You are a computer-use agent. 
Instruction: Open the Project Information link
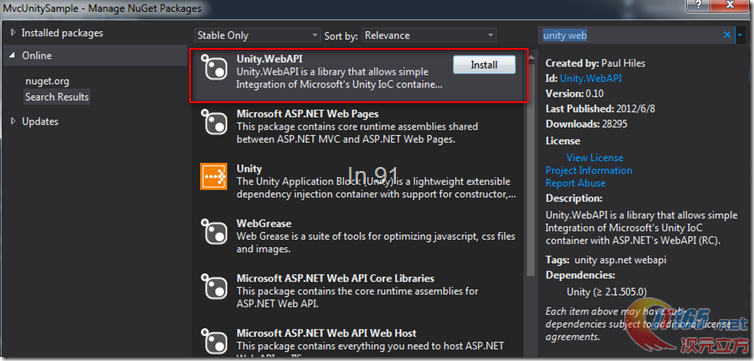pyautogui.click(x=589, y=171)
